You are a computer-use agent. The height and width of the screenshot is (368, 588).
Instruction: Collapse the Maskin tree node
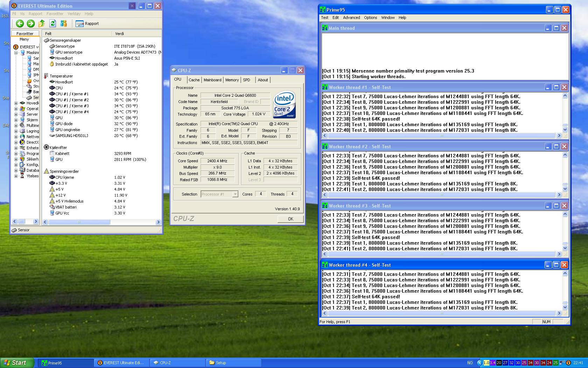16,53
